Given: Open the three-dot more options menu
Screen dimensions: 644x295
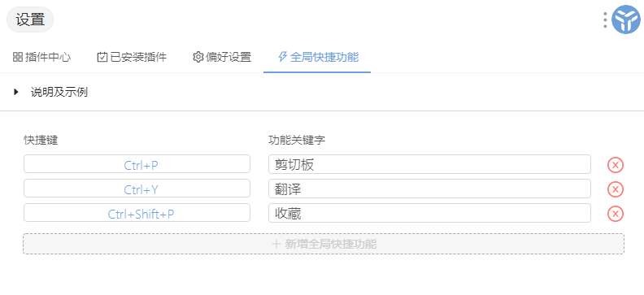Looking at the screenshot, I should click(x=605, y=20).
